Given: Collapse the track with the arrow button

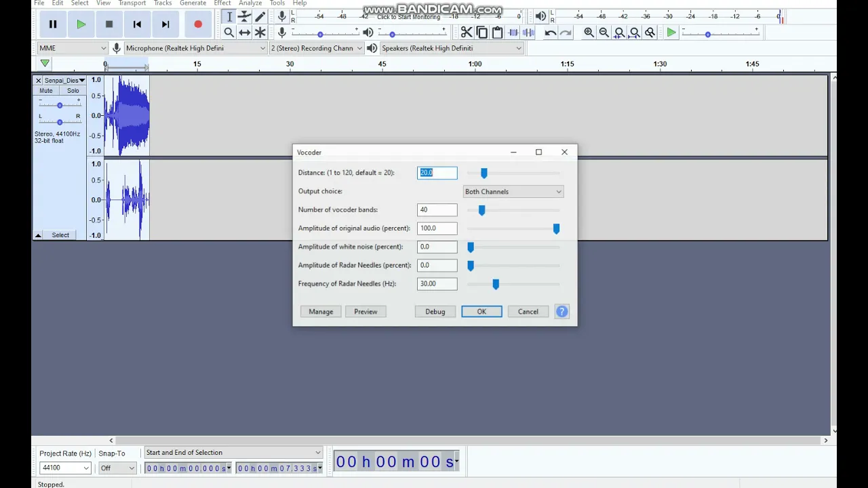Looking at the screenshot, I should point(38,235).
